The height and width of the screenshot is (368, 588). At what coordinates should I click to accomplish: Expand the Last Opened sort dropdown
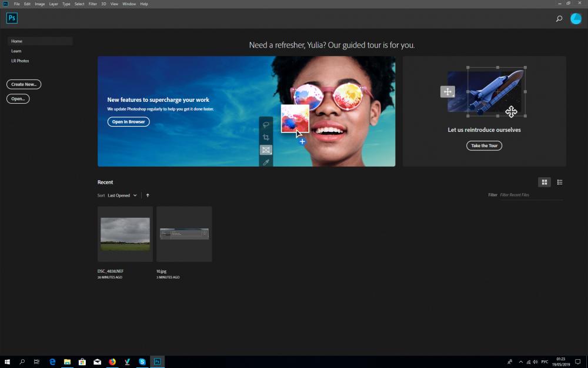[122, 195]
